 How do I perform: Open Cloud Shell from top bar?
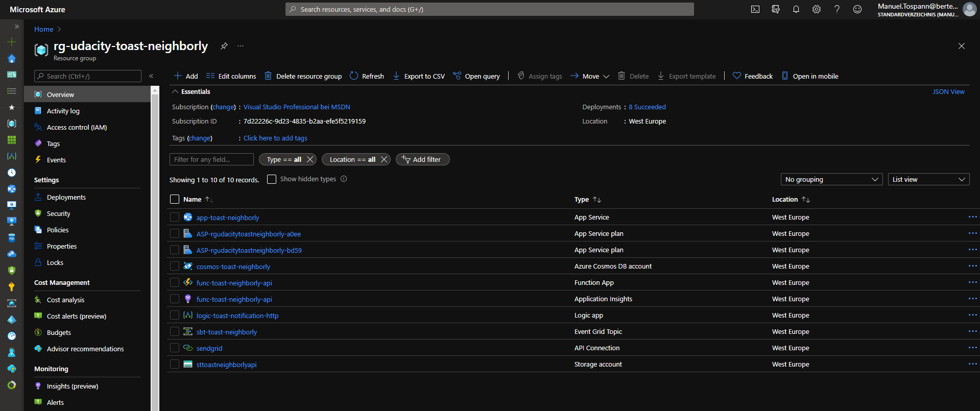pos(755,9)
